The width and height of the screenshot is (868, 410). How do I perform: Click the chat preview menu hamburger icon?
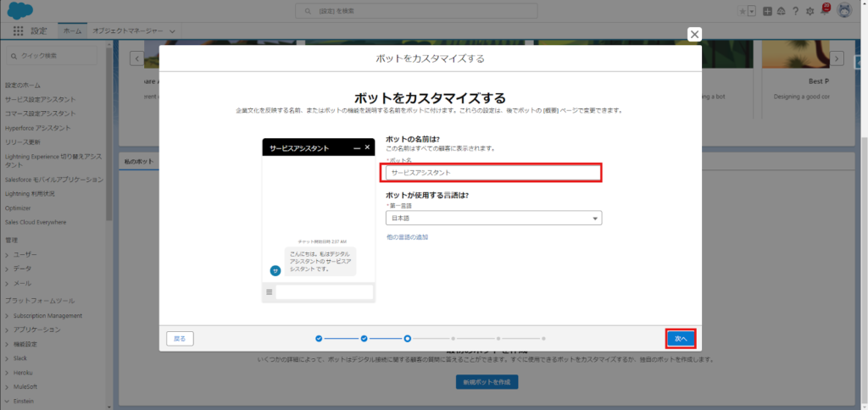pyautogui.click(x=269, y=292)
